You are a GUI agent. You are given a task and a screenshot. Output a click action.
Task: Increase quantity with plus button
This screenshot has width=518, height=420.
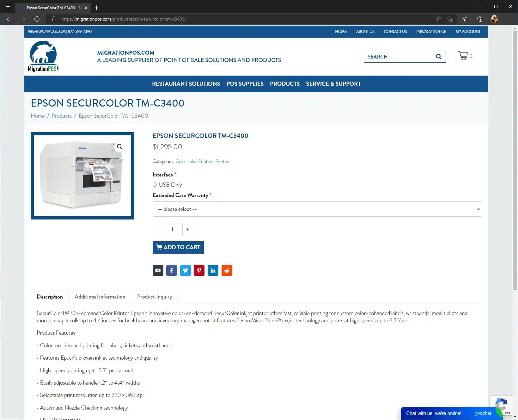pos(187,230)
